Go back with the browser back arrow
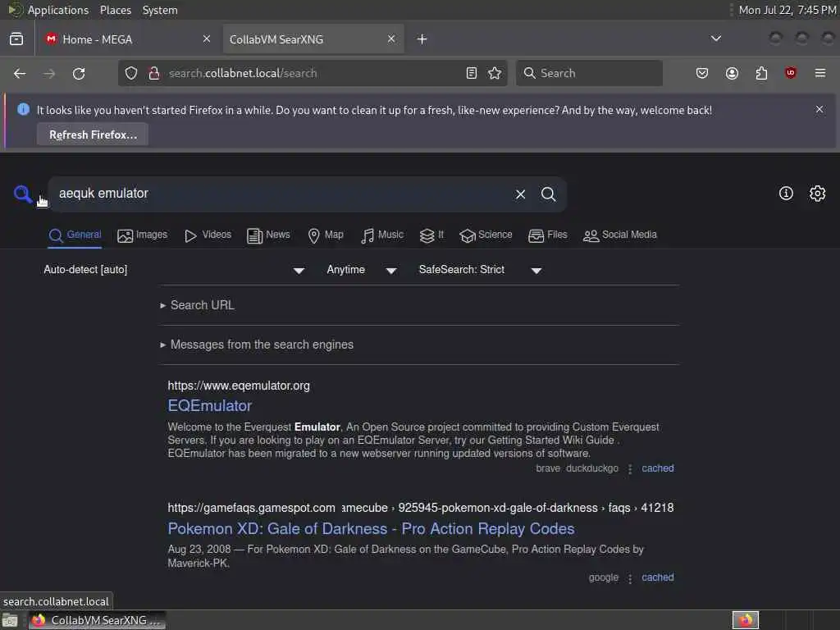Viewport: 840px width, 630px height. pos(20,73)
